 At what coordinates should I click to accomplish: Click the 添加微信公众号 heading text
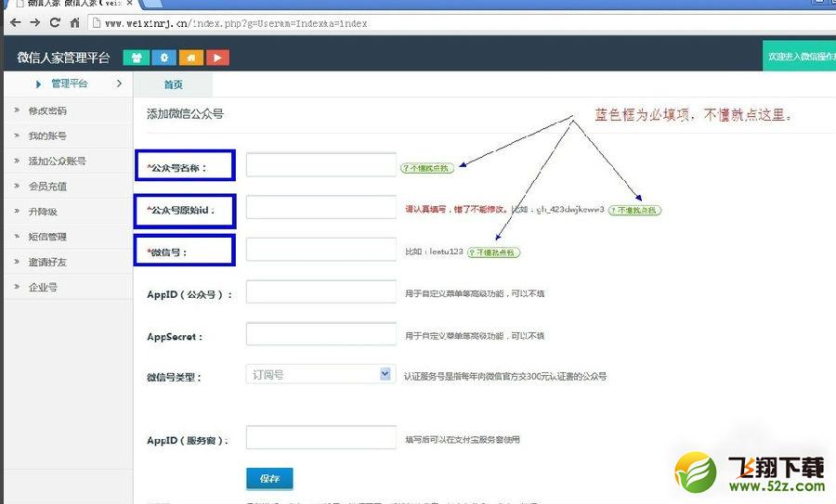click(x=185, y=113)
